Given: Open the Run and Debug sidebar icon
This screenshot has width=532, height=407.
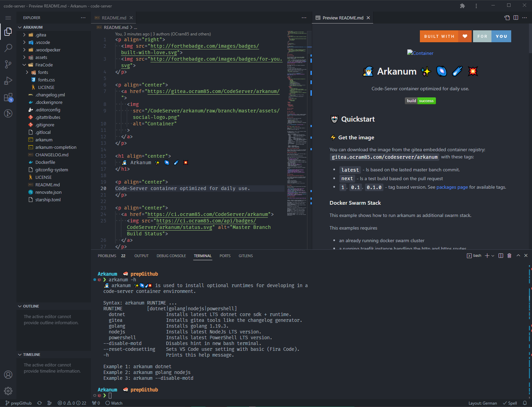Looking at the screenshot, I should 8,80.
